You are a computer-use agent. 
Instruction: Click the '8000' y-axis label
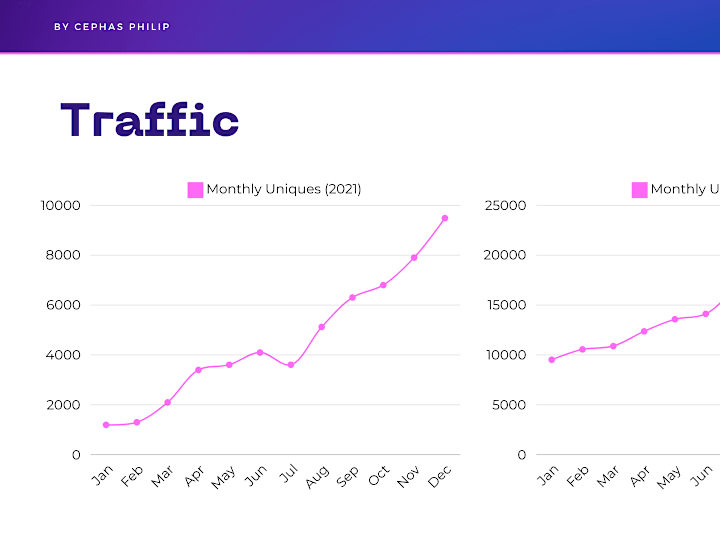pyautogui.click(x=63, y=255)
